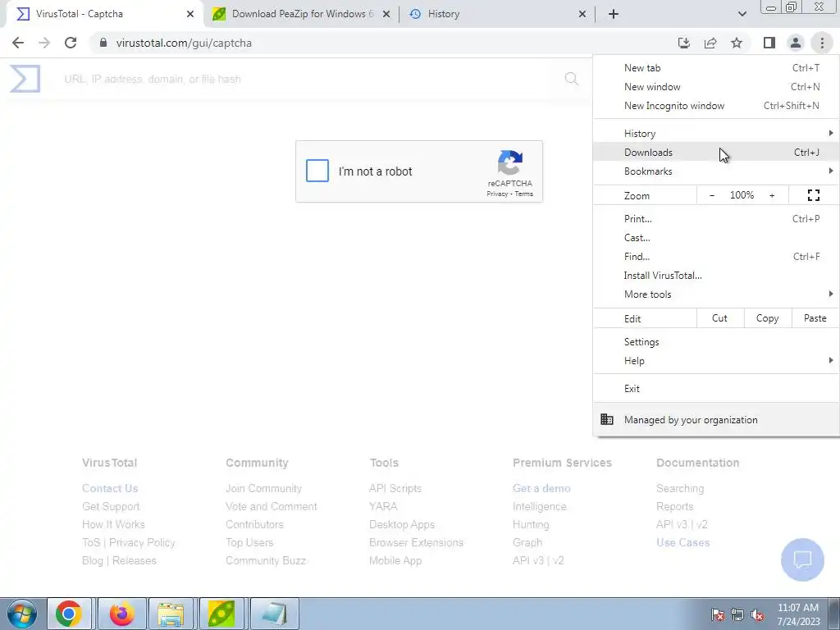Image resolution: width=840 pixels, height=630 pixels.
Task: Choose Print... in the menu
Action: [x=716, y=218]
